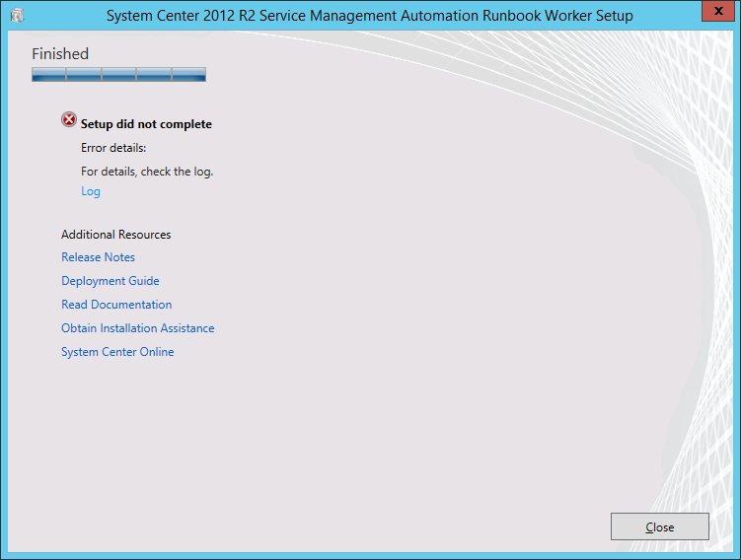Open the Read Documentation link

tap(116, 305)
